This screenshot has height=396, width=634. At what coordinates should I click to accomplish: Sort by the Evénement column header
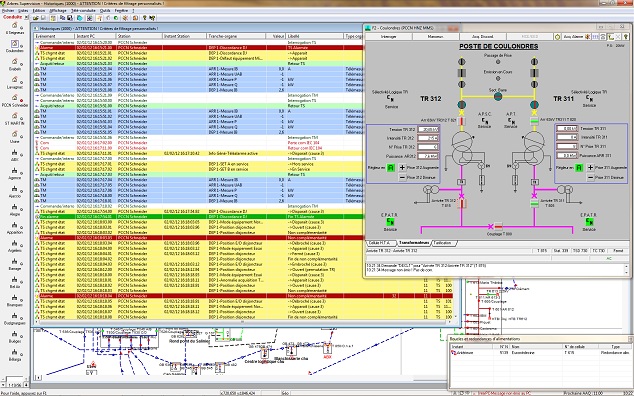tap(55, 36)
